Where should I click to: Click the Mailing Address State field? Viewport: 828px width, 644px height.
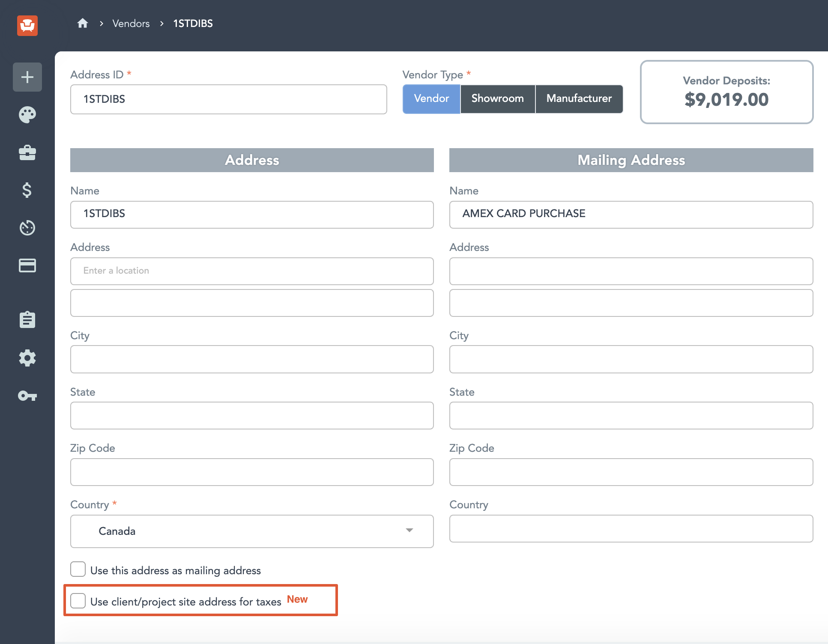[x=631, y=415]
